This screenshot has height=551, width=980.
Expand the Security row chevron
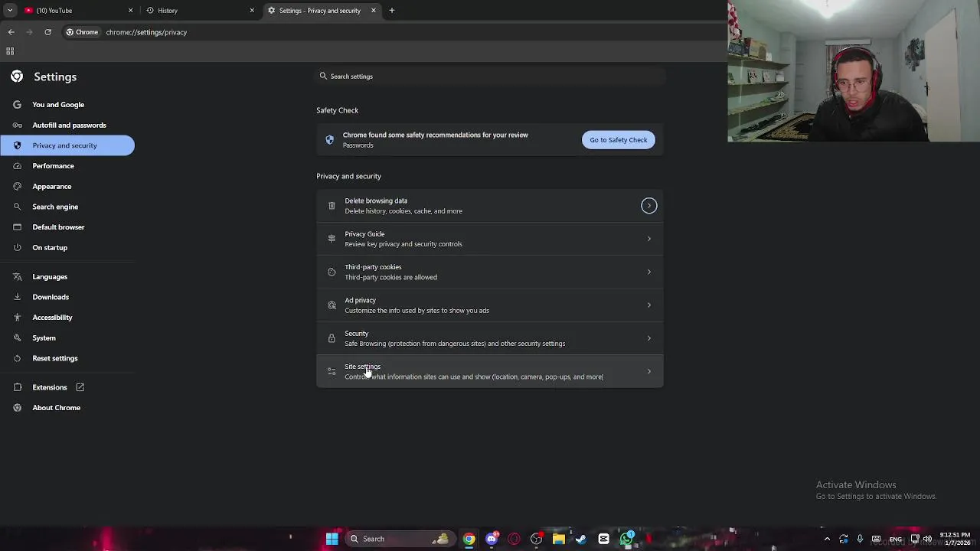(648, 338)
